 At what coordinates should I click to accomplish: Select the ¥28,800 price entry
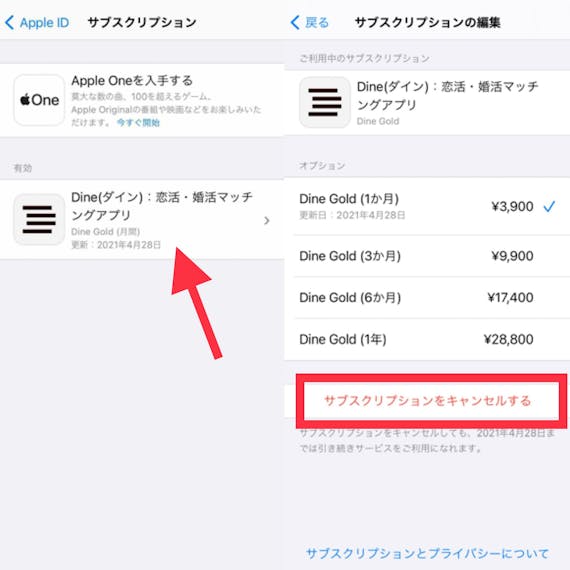pyautogui.click(x=509, y=340)
